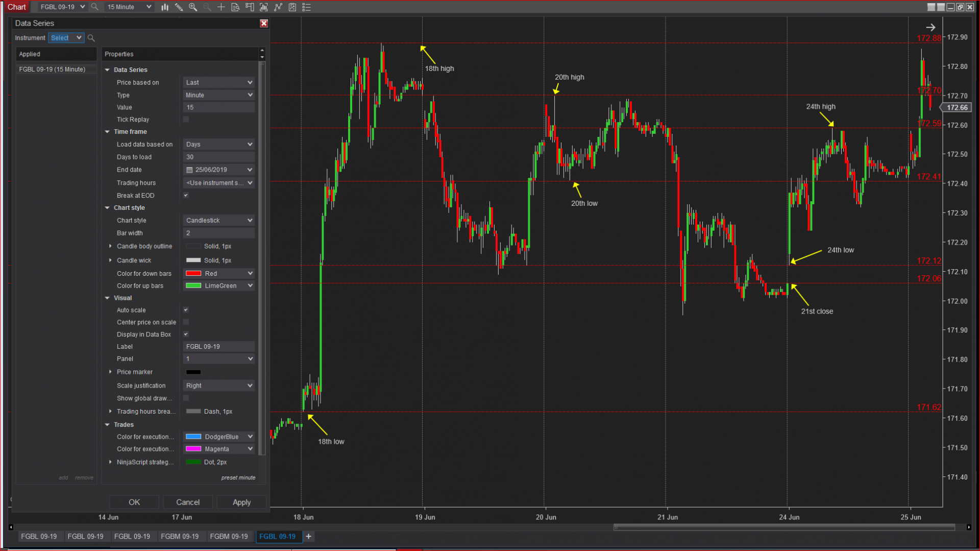Open the Type dropdown showing Minute
The height and width of the screenshot is (551, 980).
coord(218,95)
